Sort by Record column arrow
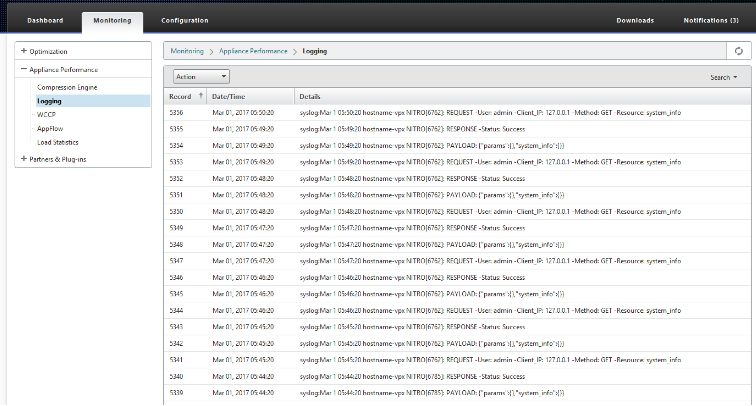This screenshot has width=756, height=406. coord(201,95)
